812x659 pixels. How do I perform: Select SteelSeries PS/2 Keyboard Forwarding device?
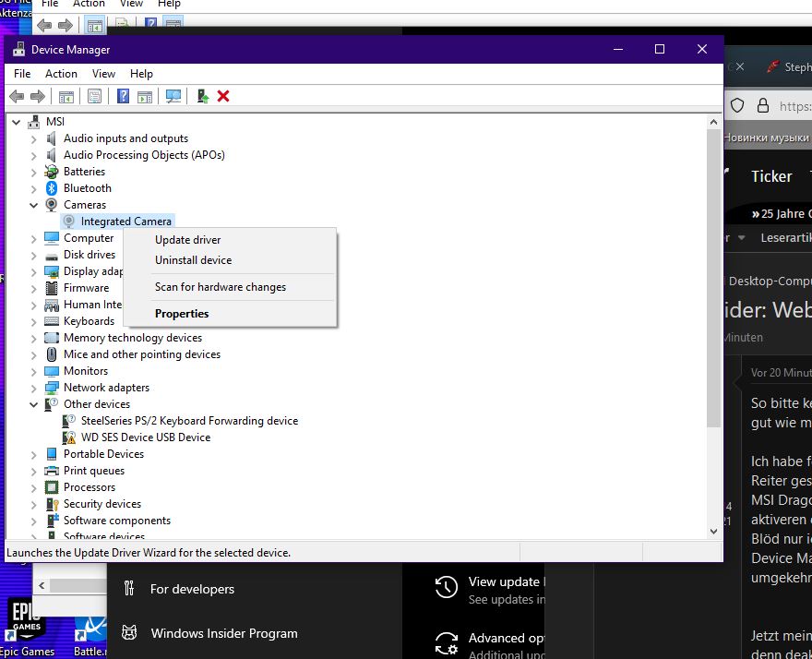click(x=189, y=421)
